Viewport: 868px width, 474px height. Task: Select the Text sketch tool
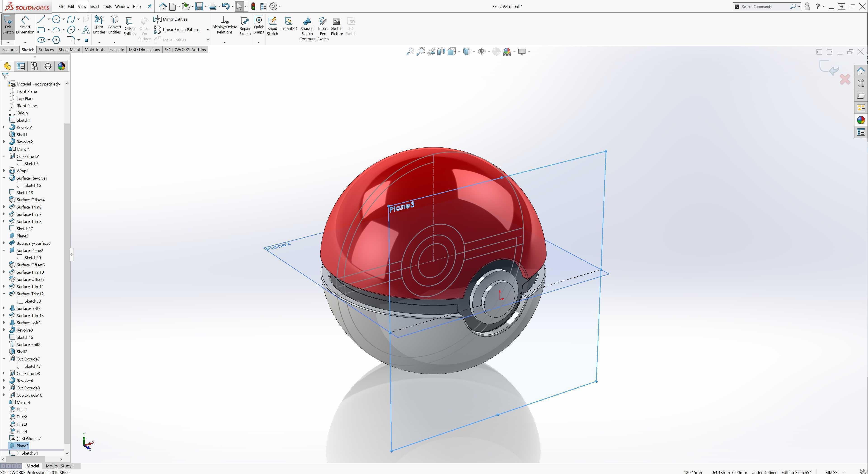86,30
